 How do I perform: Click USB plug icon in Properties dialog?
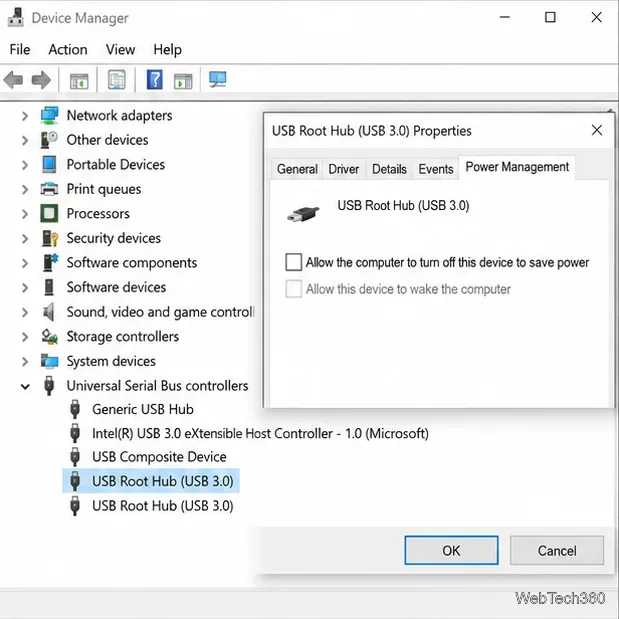click(x=303, y=214)
